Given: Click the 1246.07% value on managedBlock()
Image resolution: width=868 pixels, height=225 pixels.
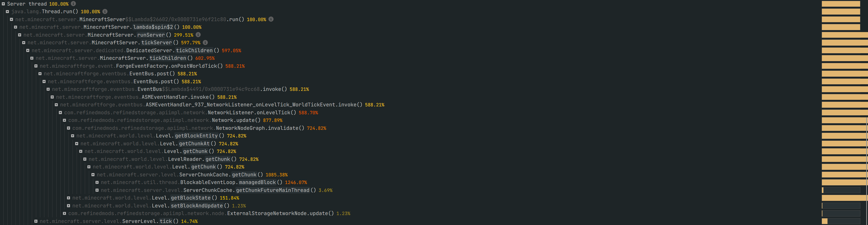Looking at the screenshot, I should point(296,182).
